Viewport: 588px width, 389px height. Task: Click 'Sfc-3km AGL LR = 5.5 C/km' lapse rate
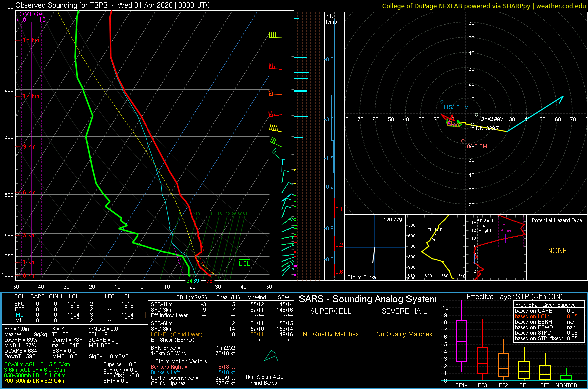pyautogui.click(x=37, y=364)
